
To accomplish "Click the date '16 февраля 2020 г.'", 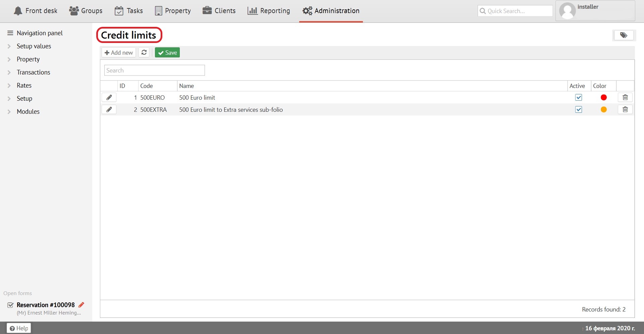I will (x=610, y=328).
